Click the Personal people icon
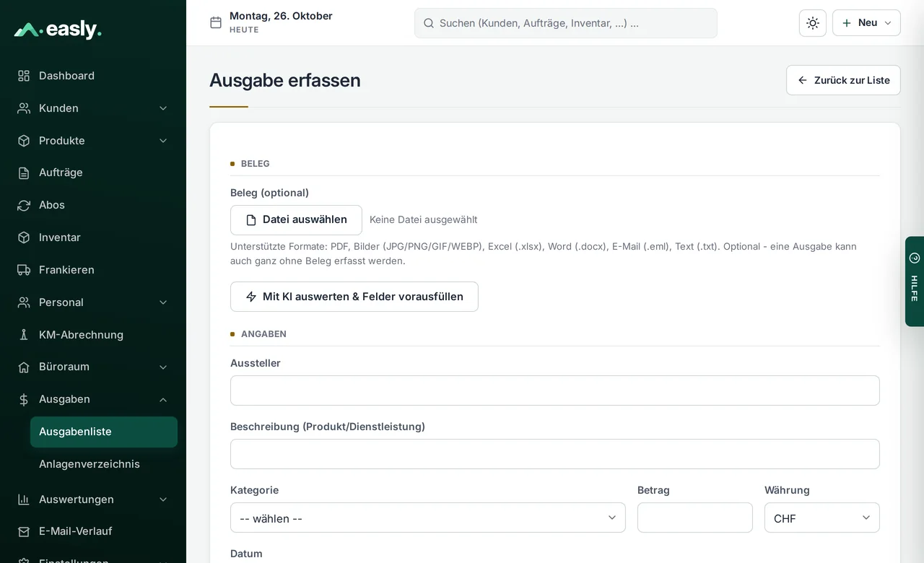Screen dimensions: 924x563 click(24, 302)
